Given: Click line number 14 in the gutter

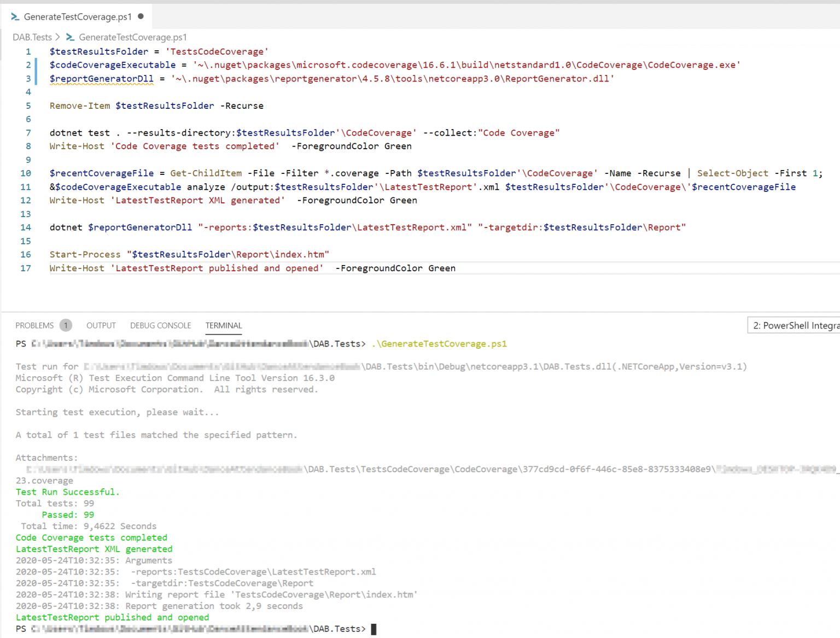Looking at the screenshot, I should tap(26, 227).
